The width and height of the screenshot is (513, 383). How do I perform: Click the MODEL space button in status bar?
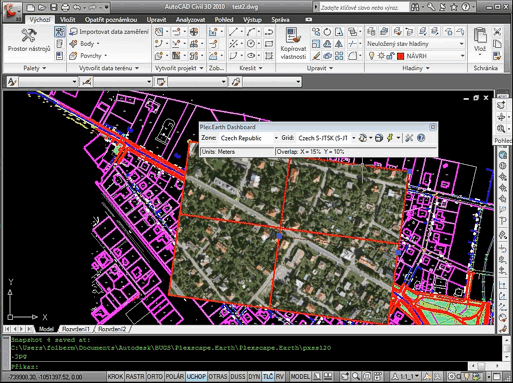[x=300, y=377]
